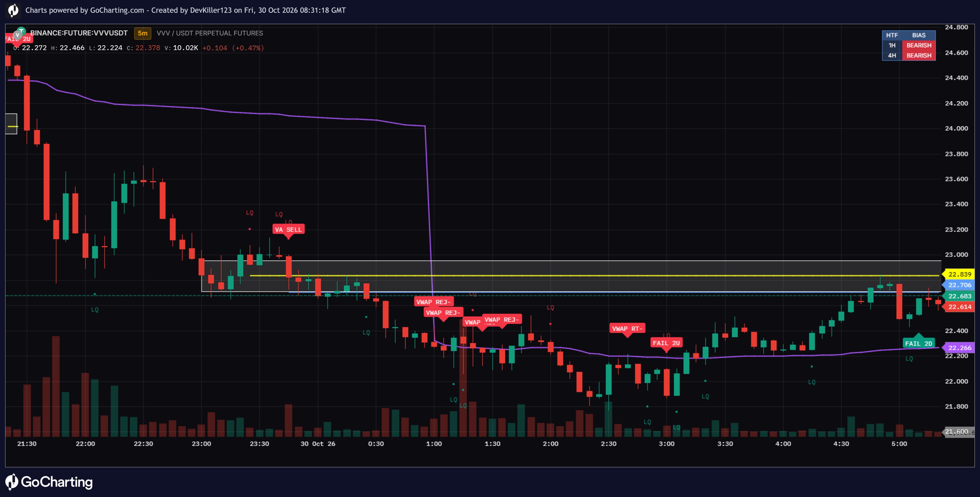Click the blue 22.706 price tag
This screenshot has height=497, width=980.
959,285
